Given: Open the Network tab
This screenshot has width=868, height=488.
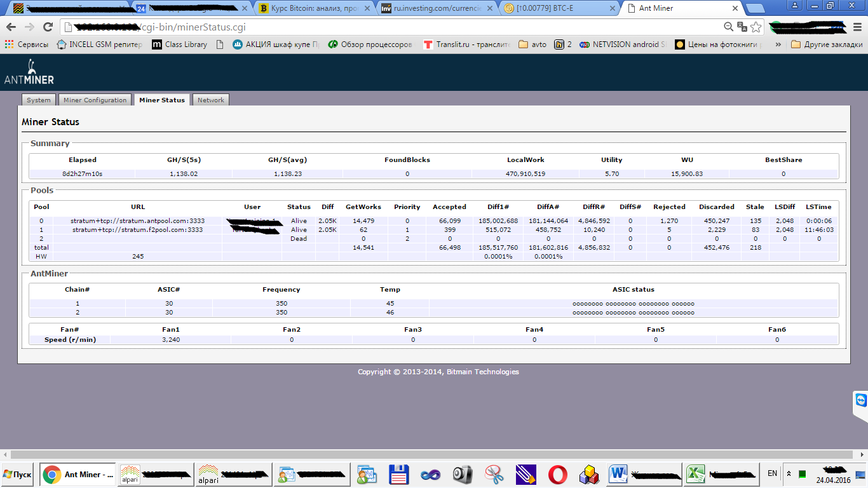Looking at the screenshot, I should point(210,100).
